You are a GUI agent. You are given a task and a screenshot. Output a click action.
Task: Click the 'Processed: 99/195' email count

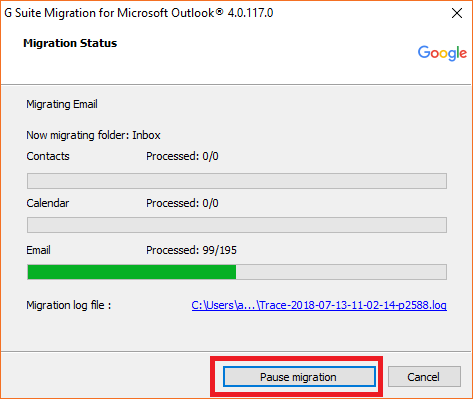point(191,250)
